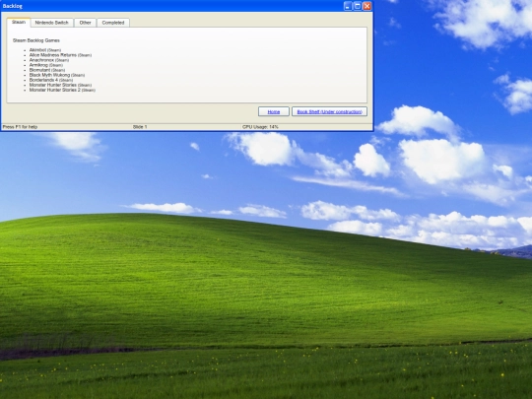
Task: Open the Nintendo Switch tab
Action: click(51, 23)
